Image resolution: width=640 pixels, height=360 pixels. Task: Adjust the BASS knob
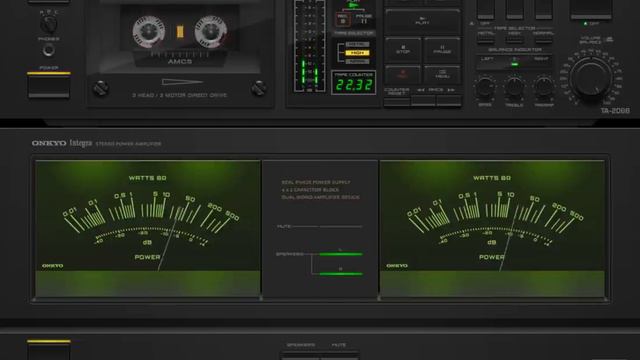[x=484, y=87]
